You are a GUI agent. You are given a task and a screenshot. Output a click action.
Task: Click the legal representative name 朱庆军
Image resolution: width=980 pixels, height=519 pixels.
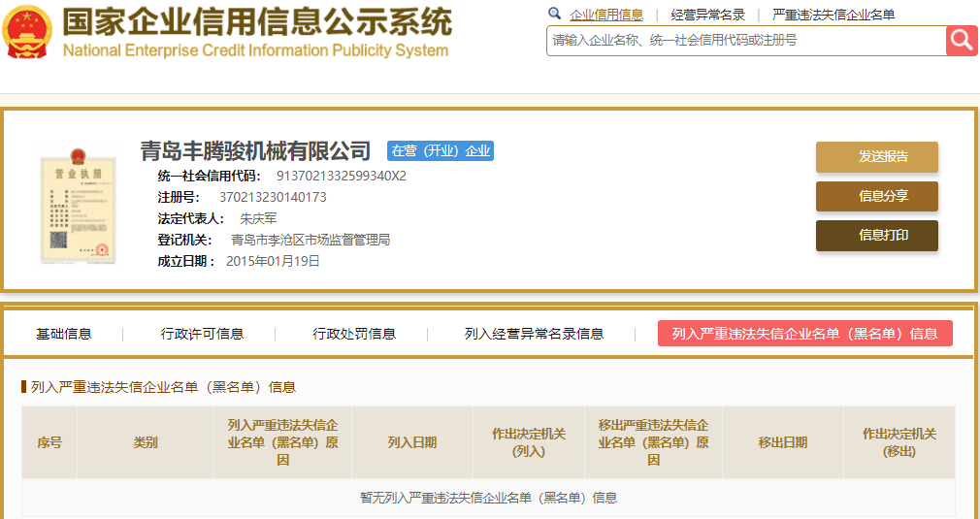tap(258, 218)
